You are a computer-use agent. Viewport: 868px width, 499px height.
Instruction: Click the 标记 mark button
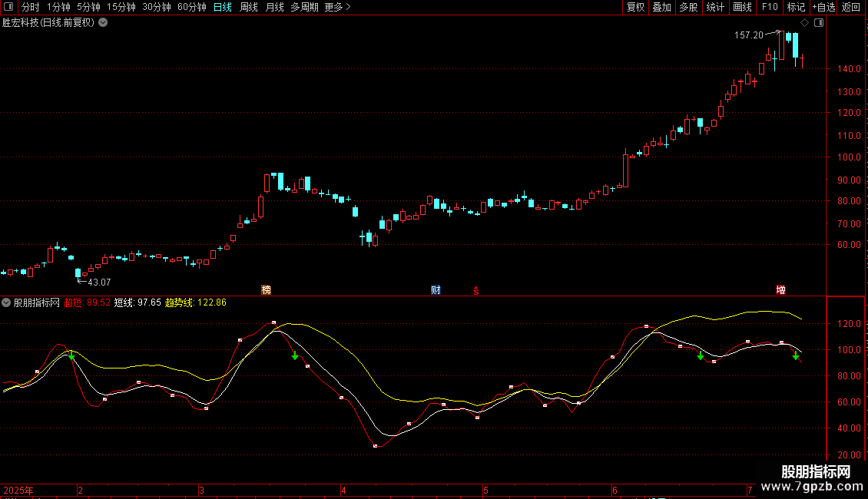[x=796, y=7]
